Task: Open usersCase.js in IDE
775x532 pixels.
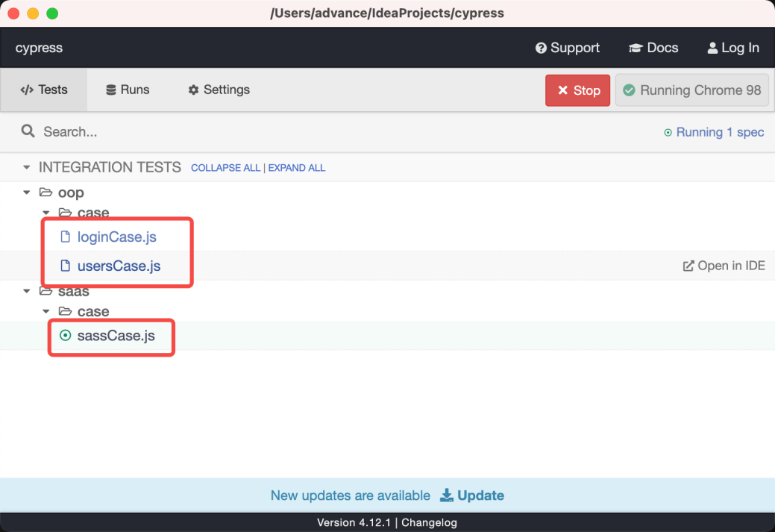Action: coord(724,266)
